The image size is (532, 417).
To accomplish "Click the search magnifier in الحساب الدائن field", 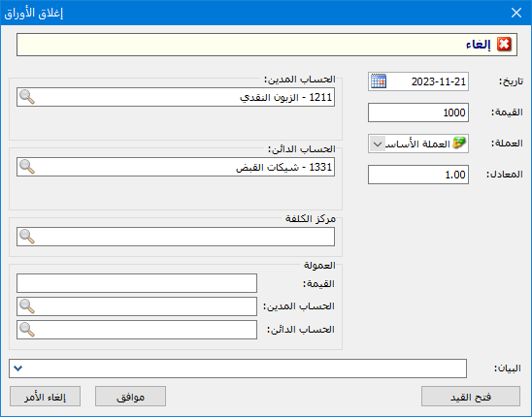I will 27,167.
